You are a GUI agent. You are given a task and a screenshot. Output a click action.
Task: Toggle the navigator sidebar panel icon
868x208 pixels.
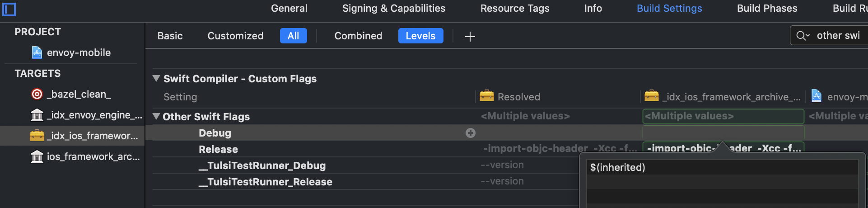(9, 9)
